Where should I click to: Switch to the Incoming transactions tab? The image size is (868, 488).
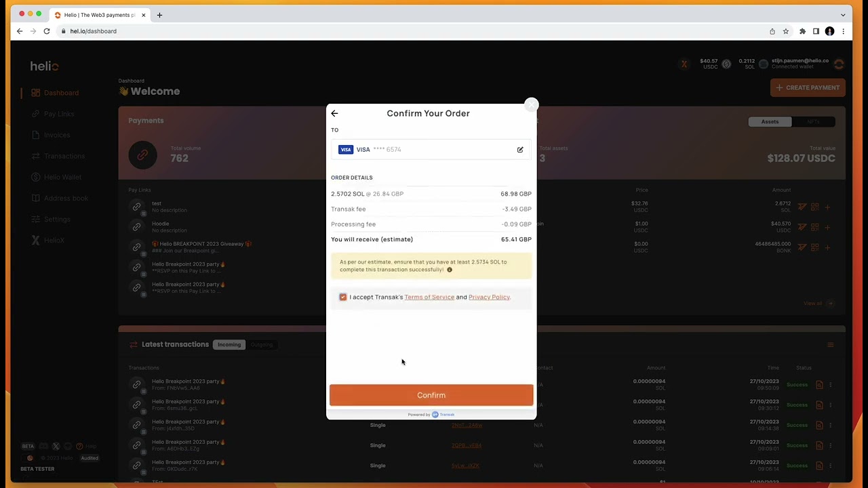point(229,344)
